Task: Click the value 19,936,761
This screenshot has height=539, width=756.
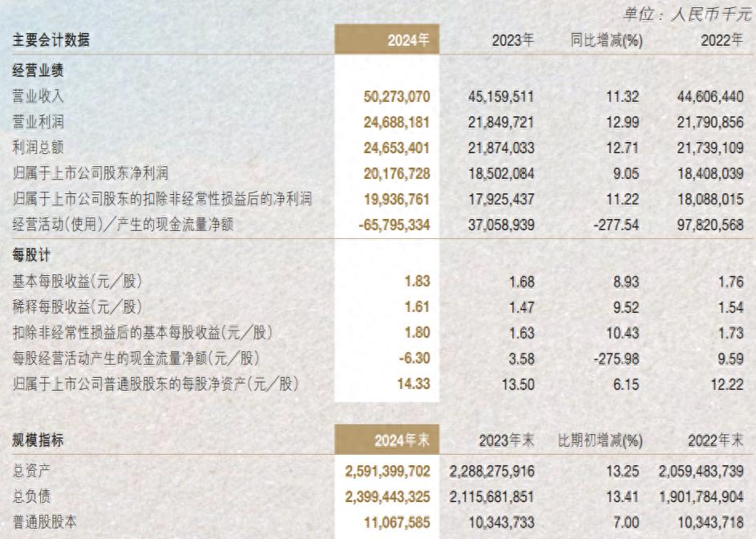Action: click(x=396, y=199)
